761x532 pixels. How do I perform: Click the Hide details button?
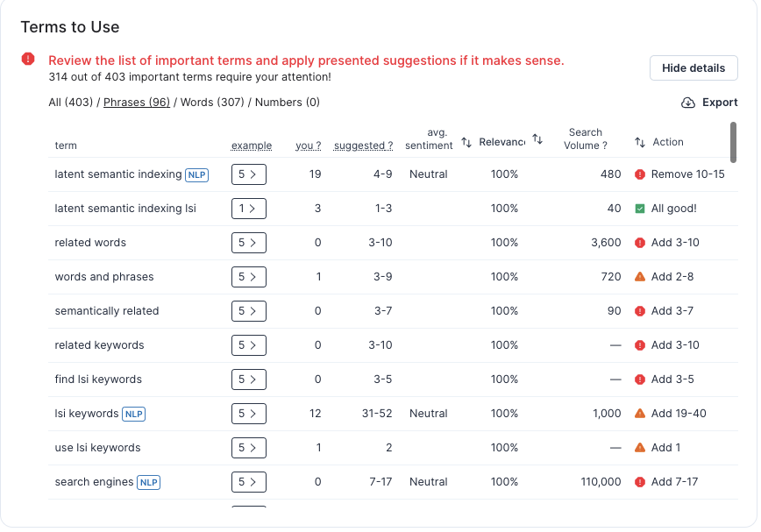pyautogui.click(x=693, y=67)
